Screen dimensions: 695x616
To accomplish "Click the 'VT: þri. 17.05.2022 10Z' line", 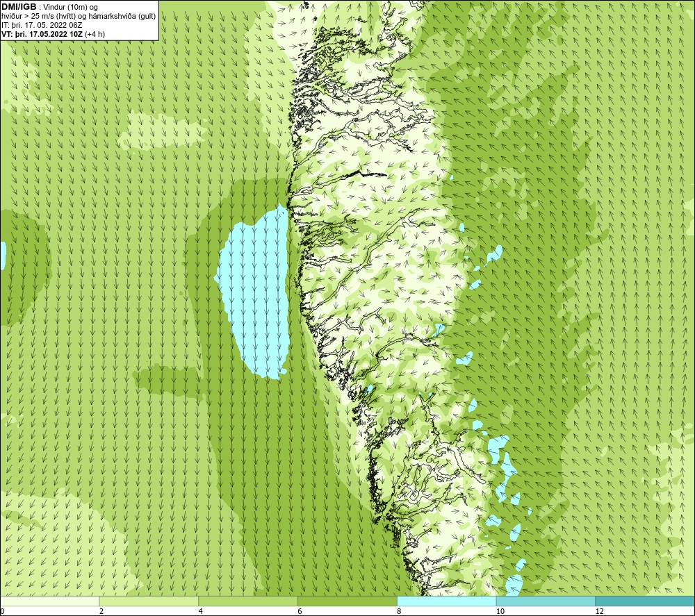I will tap(42, 34).
